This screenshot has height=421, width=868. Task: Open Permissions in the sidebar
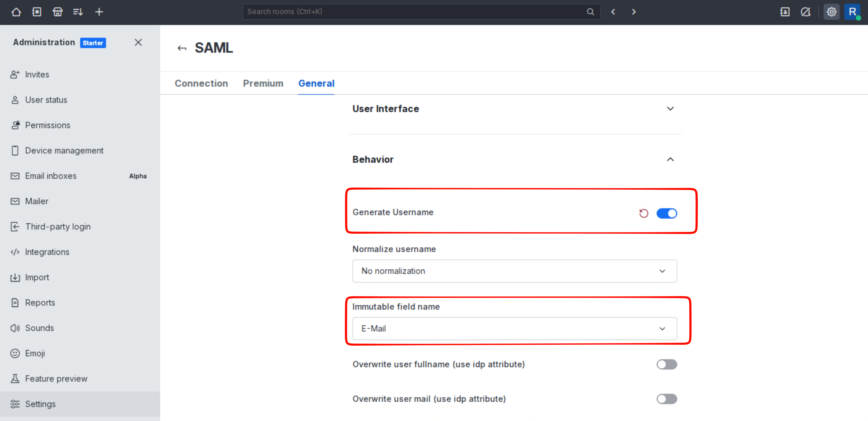[80, 125]
